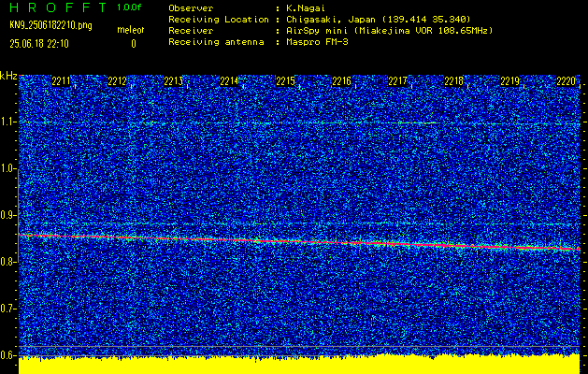Click the 2213 time marker

pyautogui.click(x=173, y=81)
